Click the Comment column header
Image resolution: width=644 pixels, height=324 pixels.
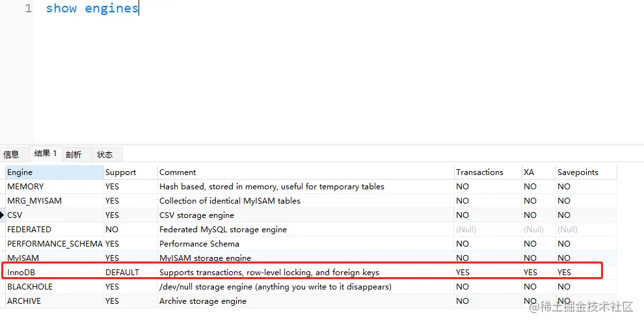tap(178, 172)
